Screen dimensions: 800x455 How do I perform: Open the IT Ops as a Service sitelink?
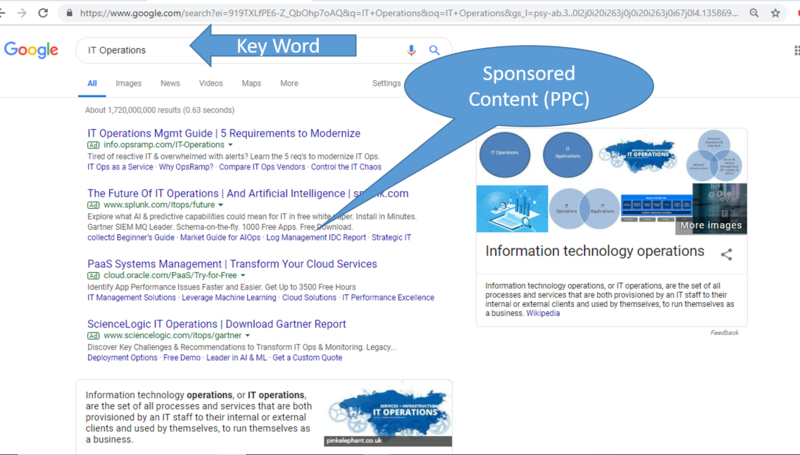(120, 167)
